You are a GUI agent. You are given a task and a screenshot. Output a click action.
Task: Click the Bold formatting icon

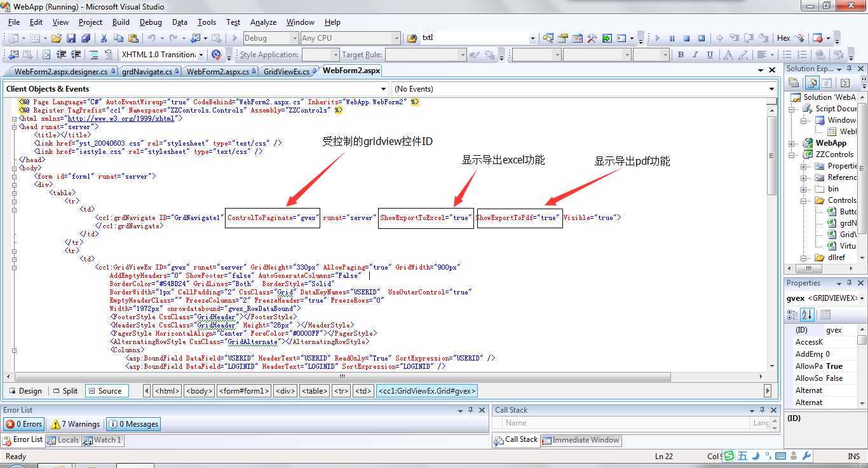681,55
